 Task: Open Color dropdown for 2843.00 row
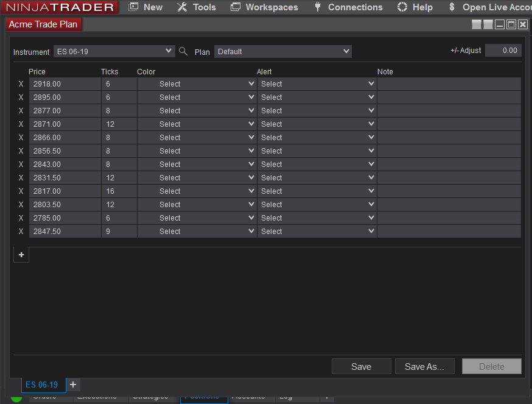coord(197,165)
